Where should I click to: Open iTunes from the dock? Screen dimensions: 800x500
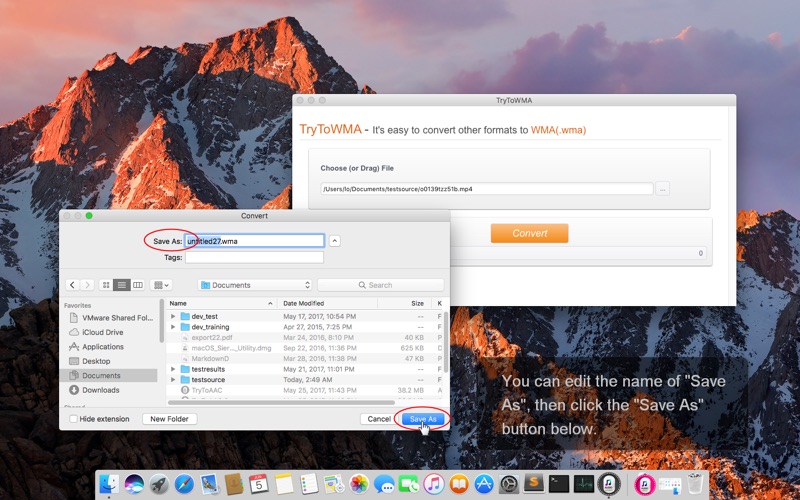[x=434, y=484]
